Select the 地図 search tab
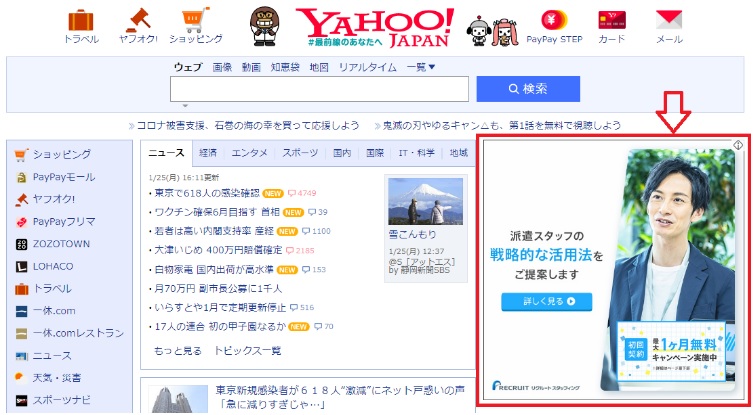756x415 pixels. pyautogui.click(x=319, y=67)
